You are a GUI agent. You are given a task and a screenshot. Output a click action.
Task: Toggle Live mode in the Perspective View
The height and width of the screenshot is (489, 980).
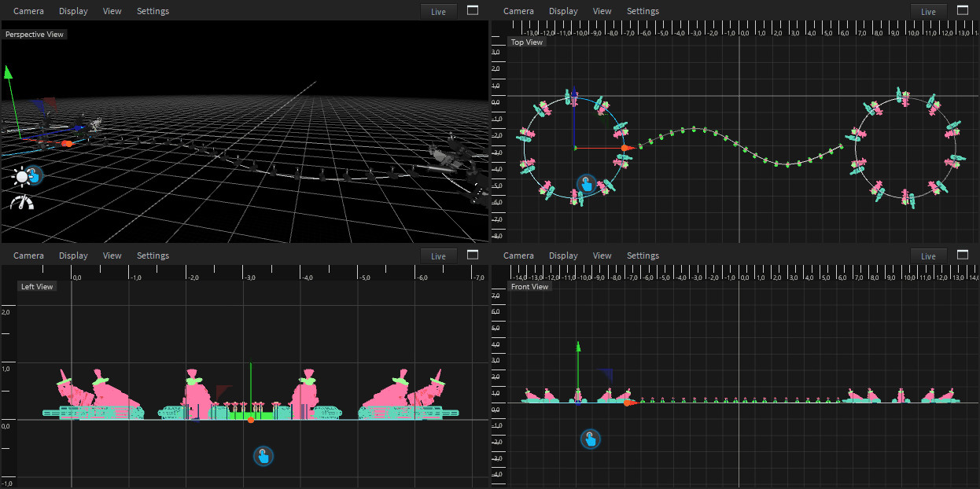(x=438, y=12)
